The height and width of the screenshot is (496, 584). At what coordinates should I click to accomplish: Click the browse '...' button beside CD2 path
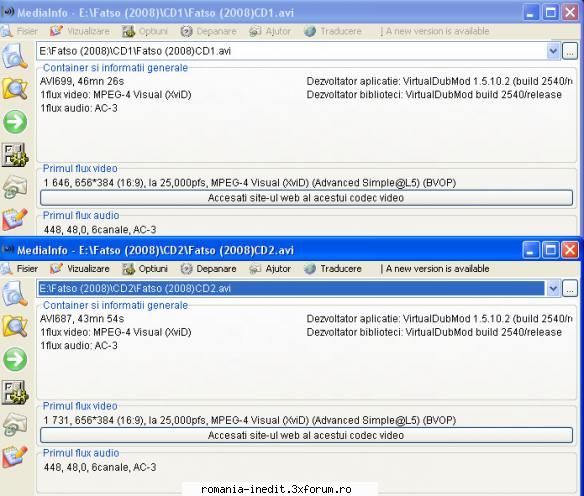[570, 288]
